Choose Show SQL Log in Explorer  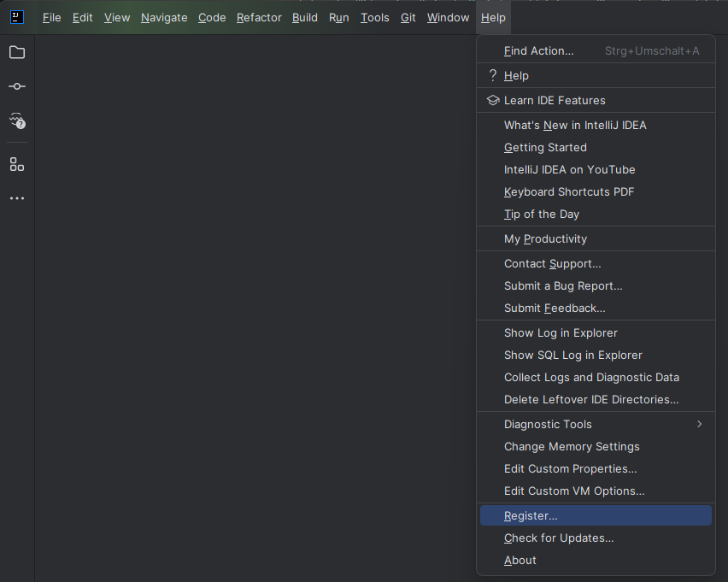[x=596, y=356]
